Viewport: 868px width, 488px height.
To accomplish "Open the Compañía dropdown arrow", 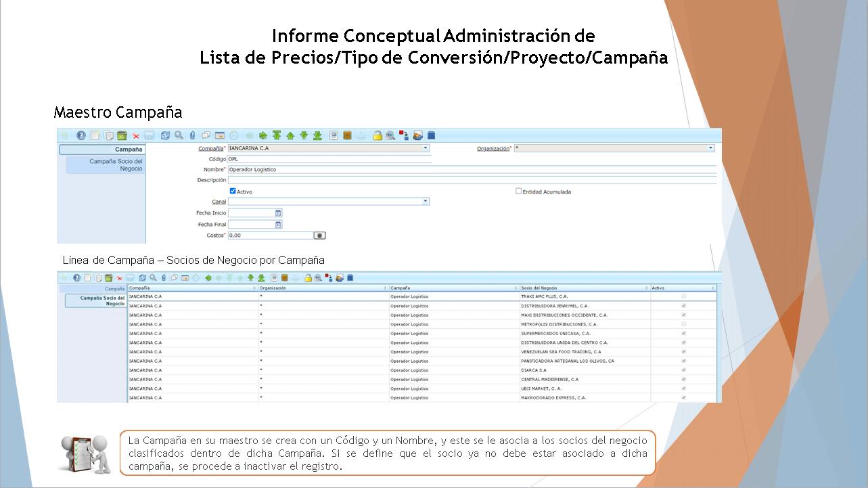I will click(x=426, y=148).
